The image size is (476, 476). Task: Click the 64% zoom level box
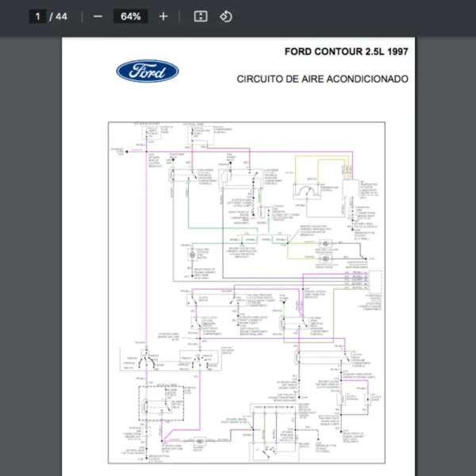131,17
